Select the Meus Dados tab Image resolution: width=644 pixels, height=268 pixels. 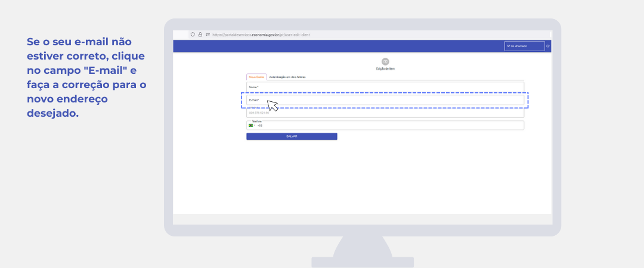coord(256,77)
